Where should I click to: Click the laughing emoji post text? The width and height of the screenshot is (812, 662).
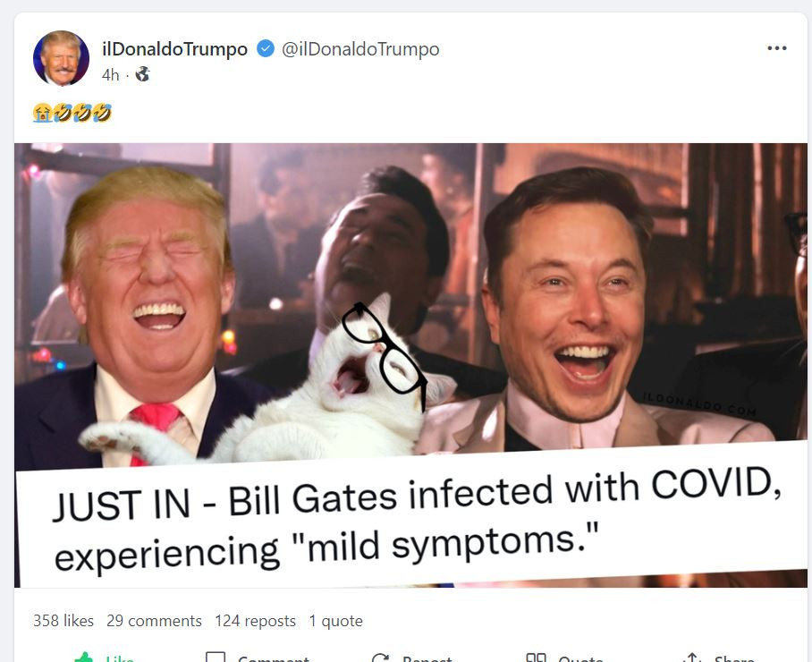point(72,113)
